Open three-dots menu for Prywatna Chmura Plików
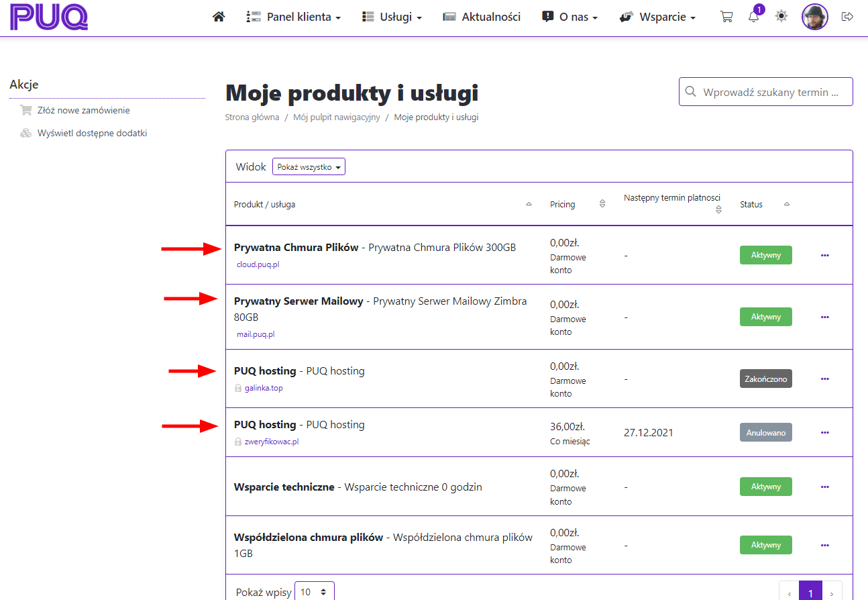Screen dimensions: 868x600 click(x=824, y=255)
